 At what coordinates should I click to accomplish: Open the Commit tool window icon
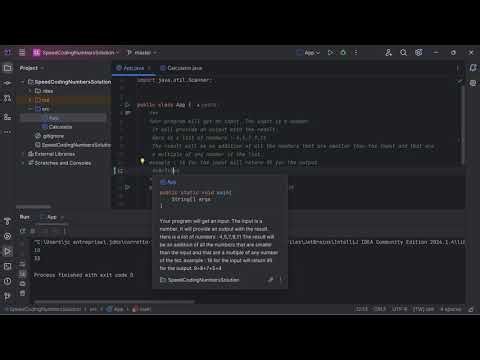[x=7, y=83]
